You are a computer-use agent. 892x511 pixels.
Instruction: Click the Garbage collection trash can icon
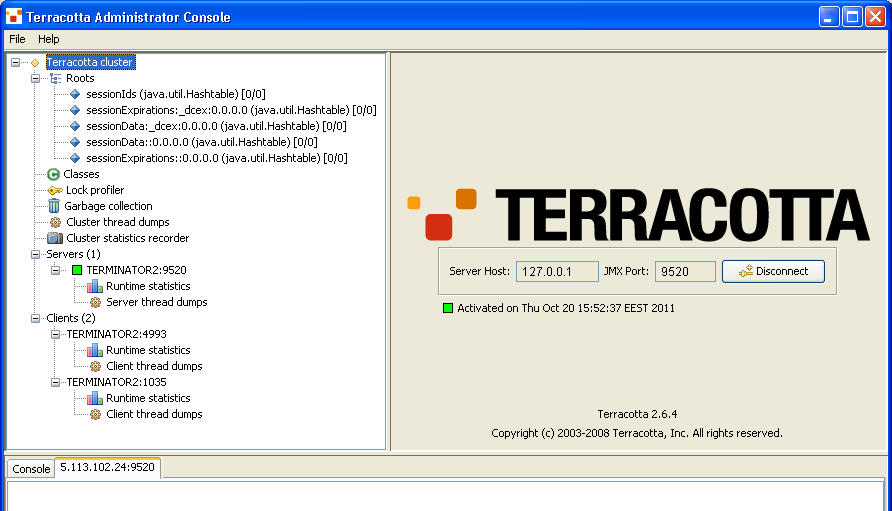pos(54,206)
